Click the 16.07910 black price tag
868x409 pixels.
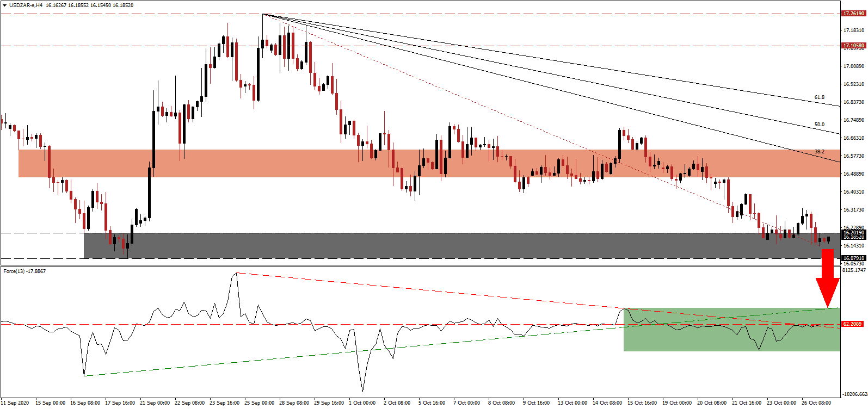tap(853, 258)
